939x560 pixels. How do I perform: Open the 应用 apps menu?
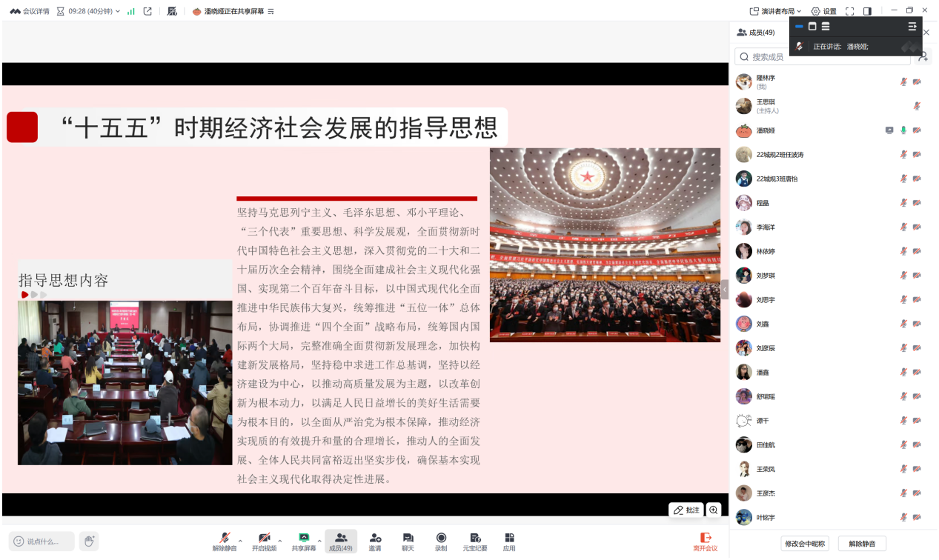pyautogui.click(x=509, y=541)
